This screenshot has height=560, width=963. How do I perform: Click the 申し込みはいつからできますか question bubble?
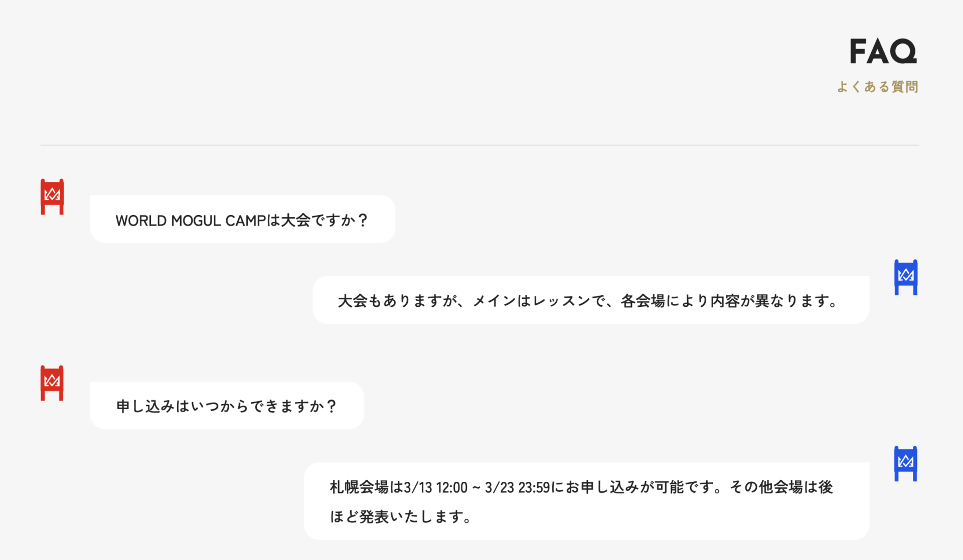tap(227, 406)
